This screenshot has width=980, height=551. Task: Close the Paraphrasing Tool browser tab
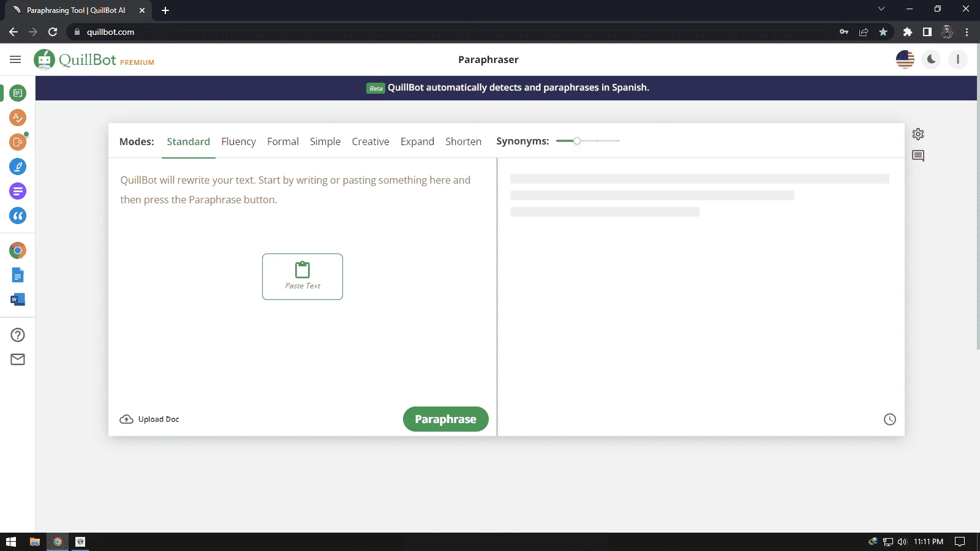coord(142,10)
